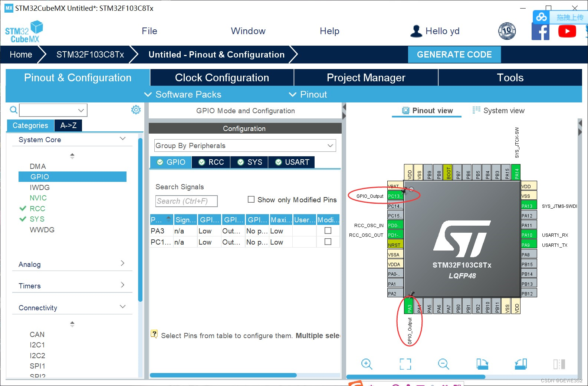Click the STM32CubeMX logo icon
The width and height of the screenshot is (588, 386).
tap(24, 32)
